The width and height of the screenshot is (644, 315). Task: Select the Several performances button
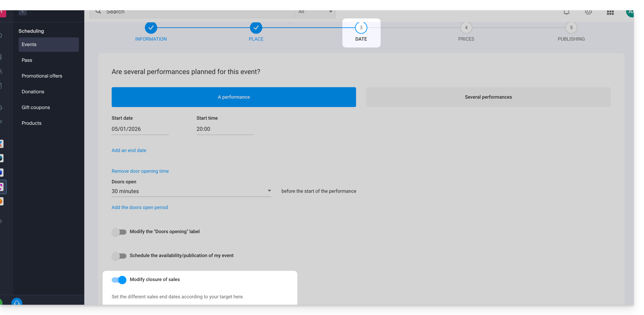click(x=488, y=97)
